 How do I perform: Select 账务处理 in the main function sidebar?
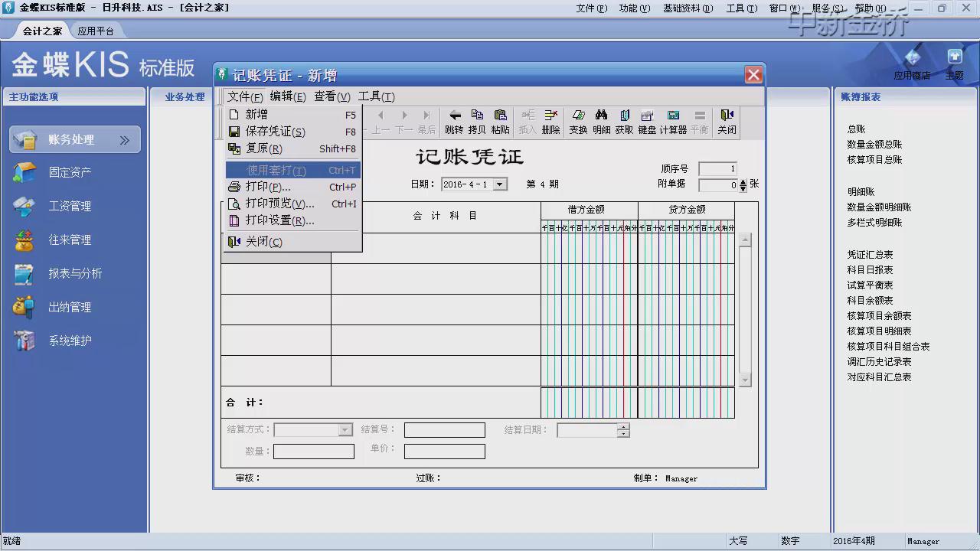[x=75, y=139]
